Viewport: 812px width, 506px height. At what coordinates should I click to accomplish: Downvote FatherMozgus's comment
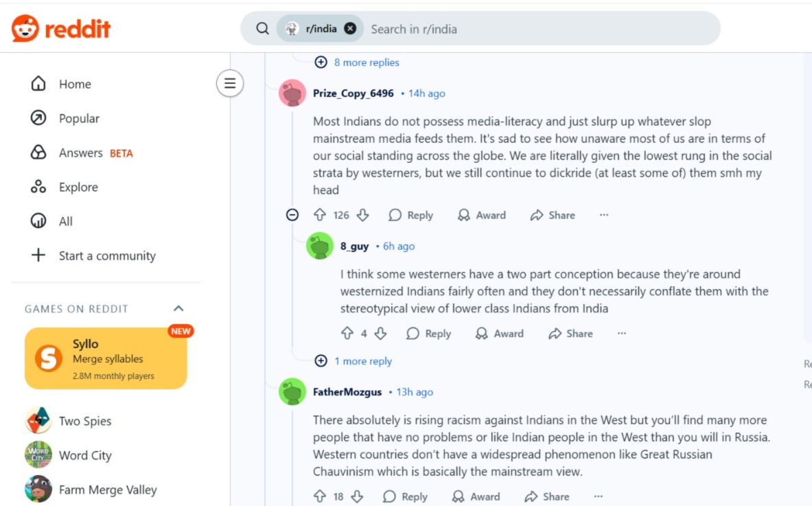tap(357, 496)
